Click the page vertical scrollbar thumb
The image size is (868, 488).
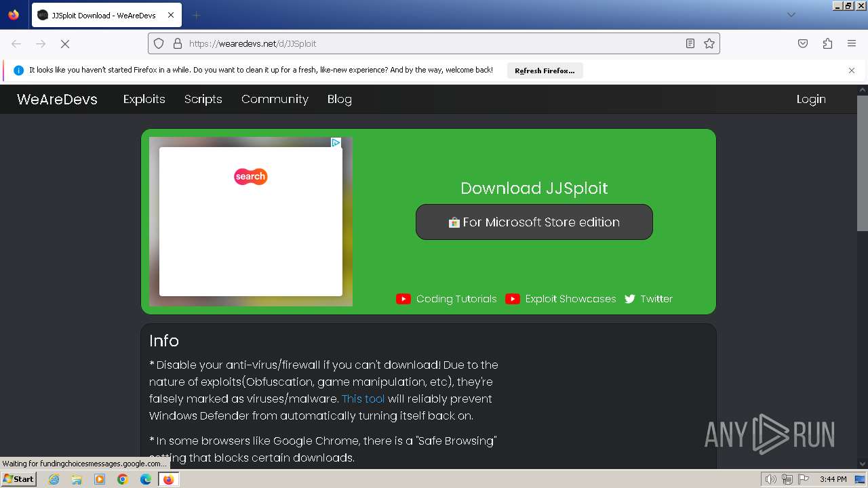coord(862,163)
